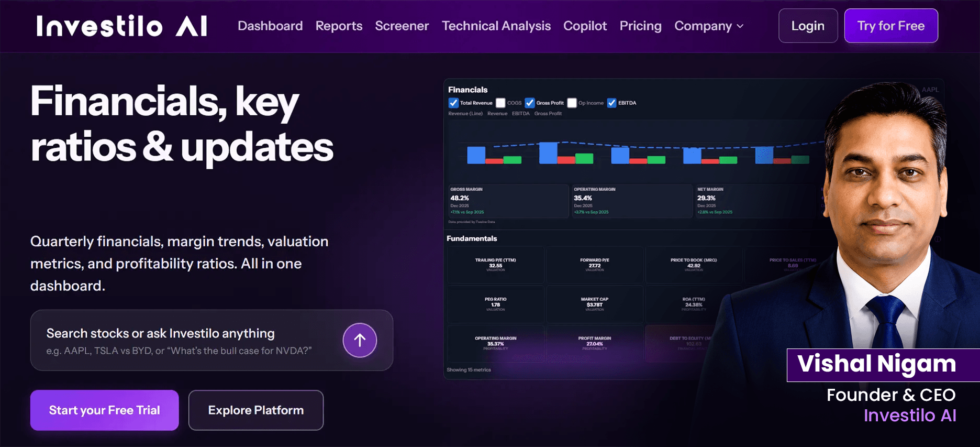Click the Financials panel heading
Viewport: 980px width, 447px height.
pyautogui.click(x=467, y=90)
